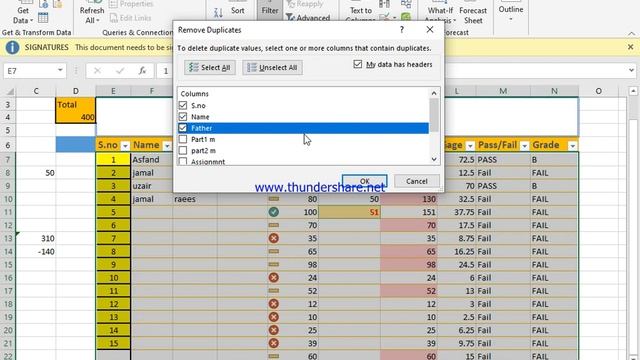Click the Sort ribbon button
The width and height of the screenshot is (640, 360).
(238, 10)
